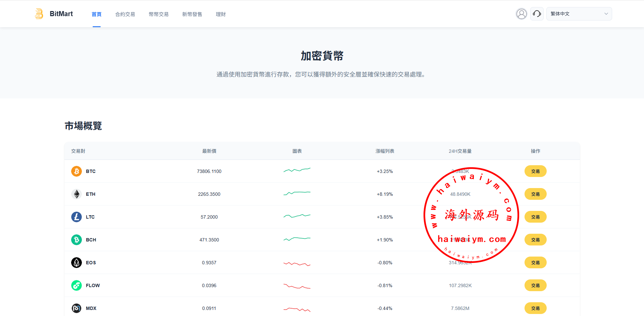The width and height of the screenshot is (644, 316).
Task: Click the FLOW coin icon
Action: [x=77, y=285]
